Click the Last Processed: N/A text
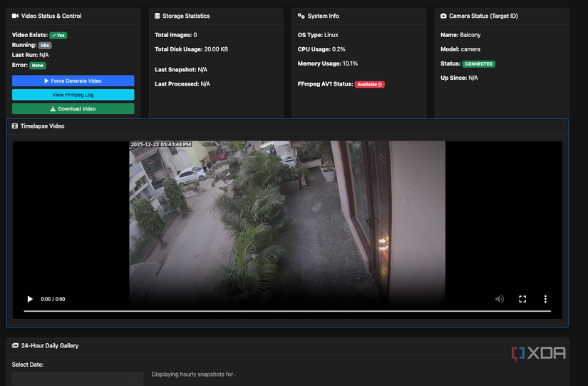Image resolution: width=588 pixels, height=386 pixels. pyautogui.click(x=182, y=83)
